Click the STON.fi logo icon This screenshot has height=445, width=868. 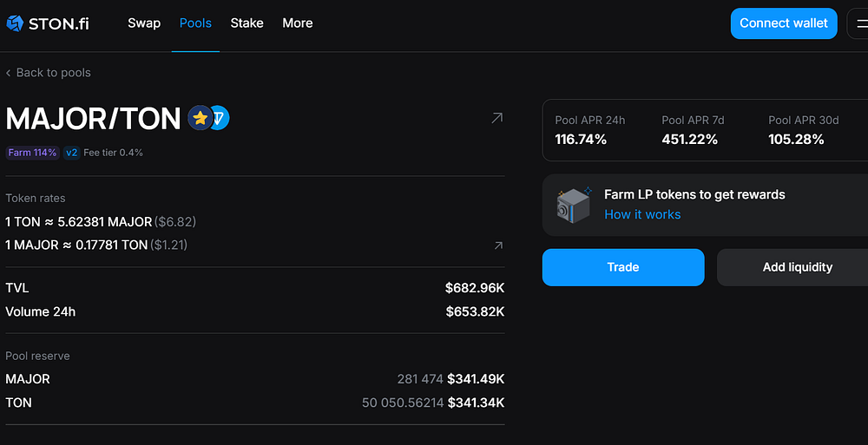click(x=15, y=23)
